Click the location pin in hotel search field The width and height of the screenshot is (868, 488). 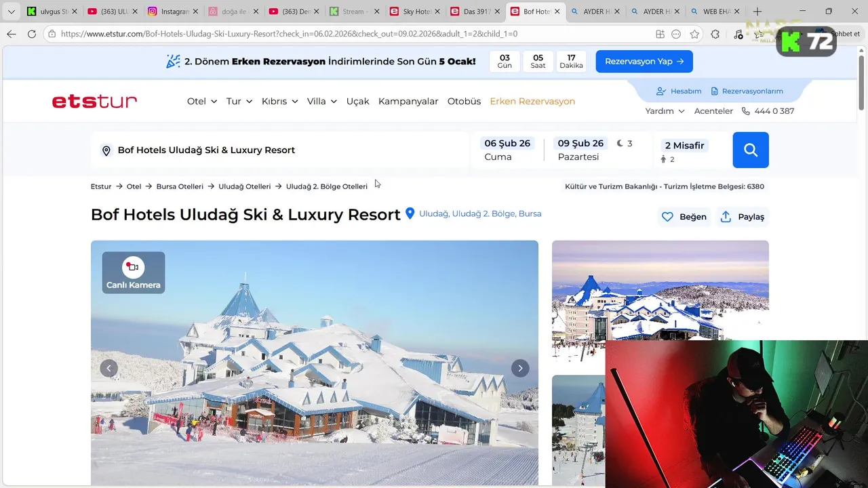point(106,150)
